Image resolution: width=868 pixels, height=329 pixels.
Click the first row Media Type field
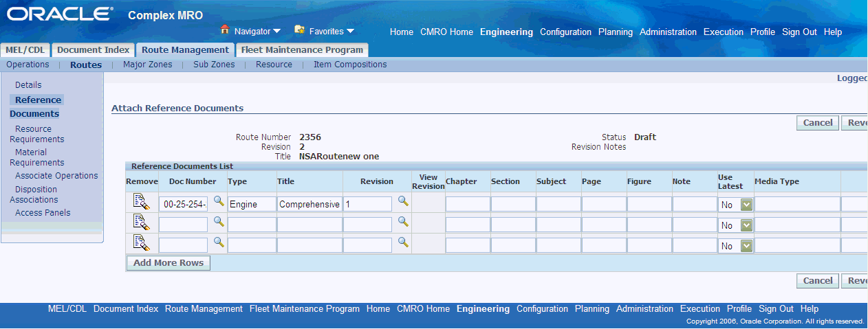point(798,204)
